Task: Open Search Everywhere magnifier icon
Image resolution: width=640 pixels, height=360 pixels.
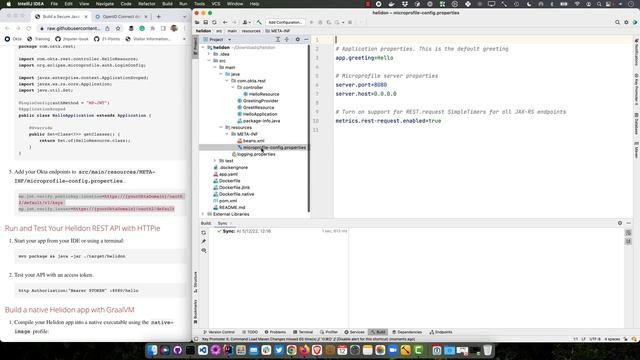Action: pos(617,22)
